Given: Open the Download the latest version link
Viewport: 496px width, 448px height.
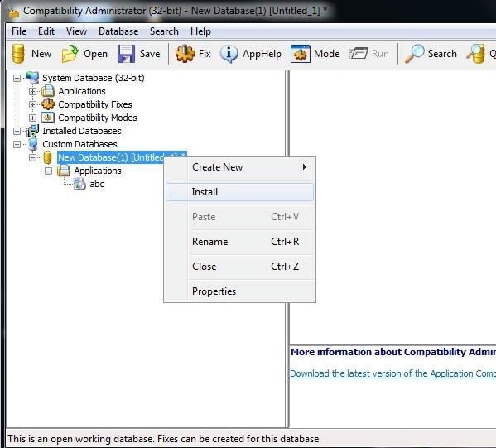Looking at the screenshot, I should [392, 373].
